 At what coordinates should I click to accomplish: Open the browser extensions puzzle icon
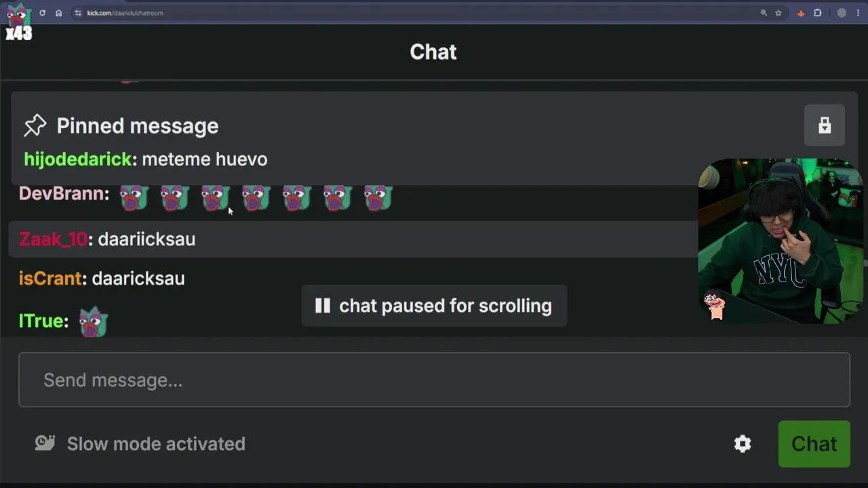[818, 13]
